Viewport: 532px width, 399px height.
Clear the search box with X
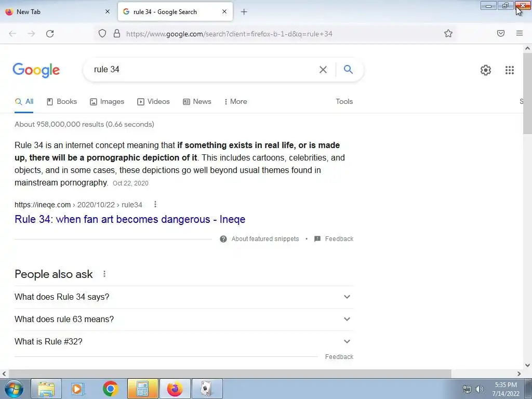click(x=323, y=70)
